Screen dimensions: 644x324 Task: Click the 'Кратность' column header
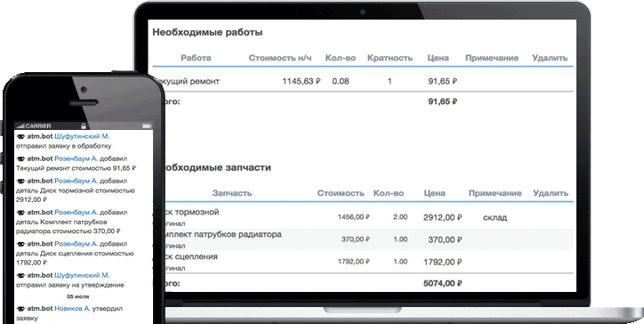390,58
